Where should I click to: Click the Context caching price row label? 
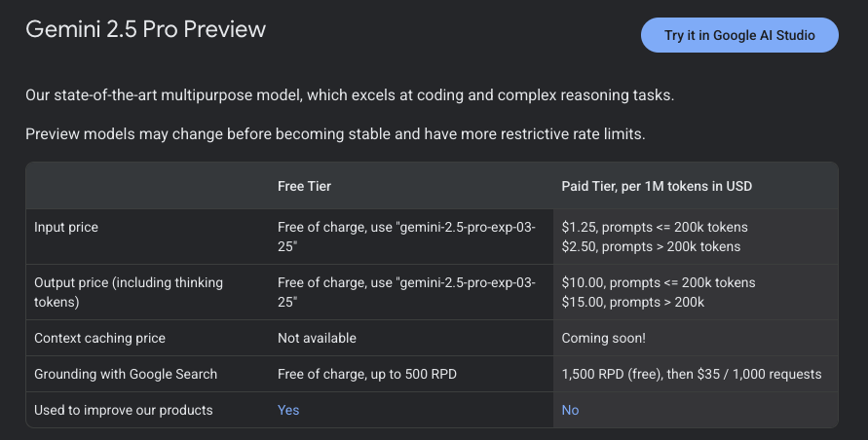click(99, 338)
